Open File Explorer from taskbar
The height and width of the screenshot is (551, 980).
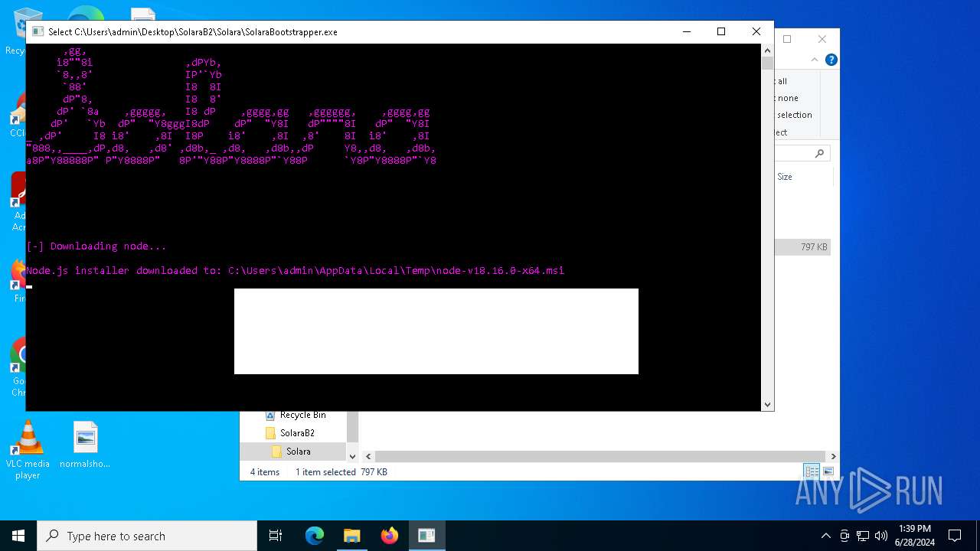pyautogui.click(x=352, y=536)
